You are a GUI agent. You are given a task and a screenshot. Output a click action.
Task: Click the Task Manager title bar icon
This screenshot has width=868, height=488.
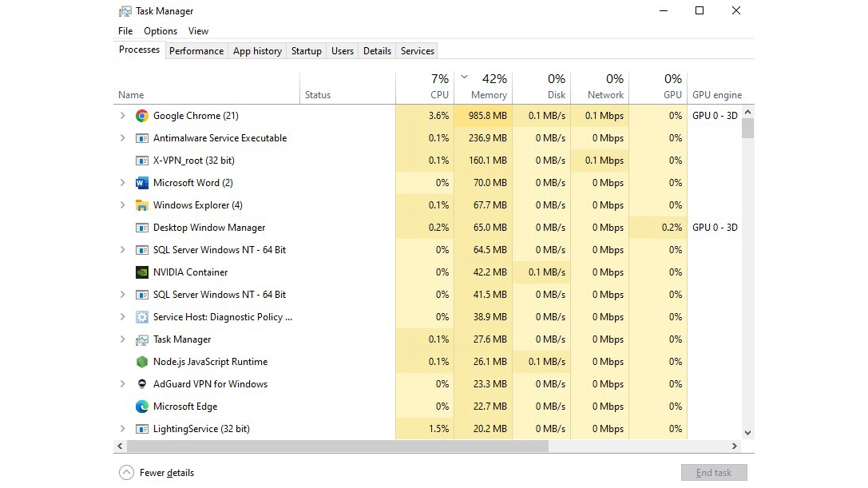point(125,11)
